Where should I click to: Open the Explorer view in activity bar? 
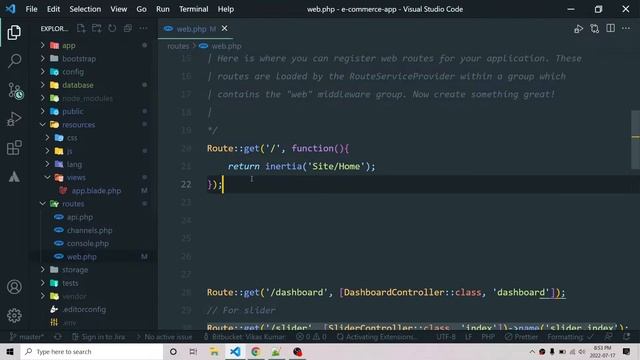click(14, 32)
